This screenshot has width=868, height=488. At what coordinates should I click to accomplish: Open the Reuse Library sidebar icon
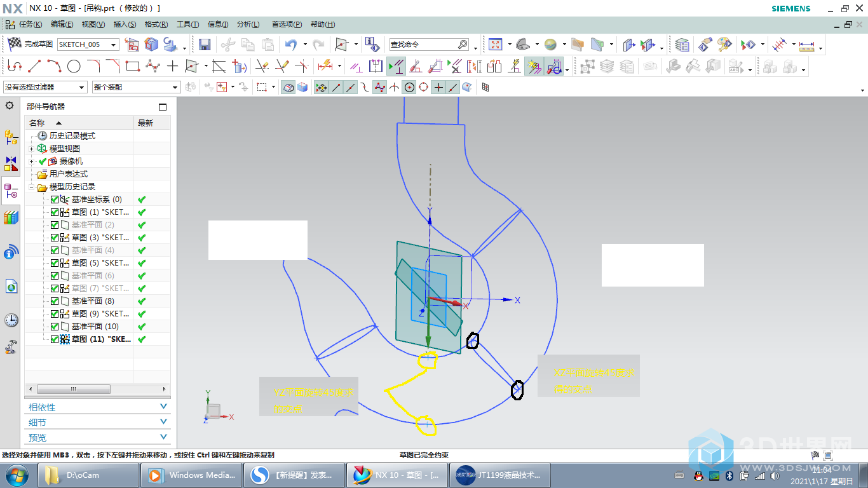tap(11, 218)
